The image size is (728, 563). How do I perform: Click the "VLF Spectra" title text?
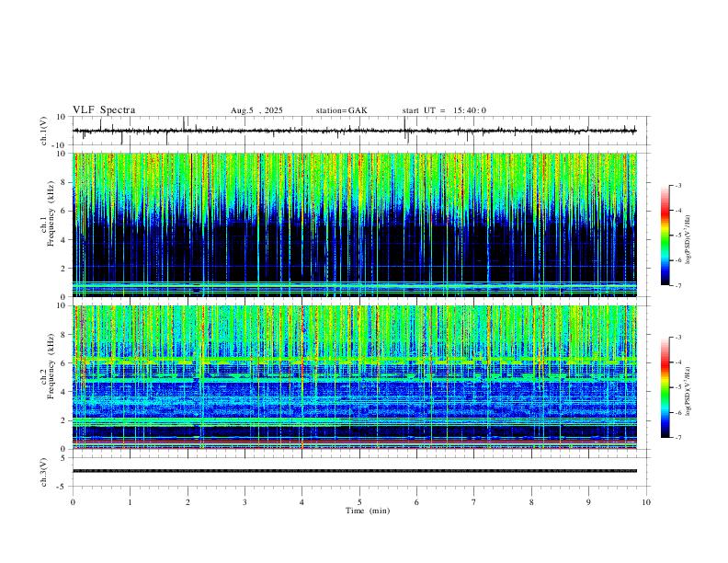(x=104, y=110)
